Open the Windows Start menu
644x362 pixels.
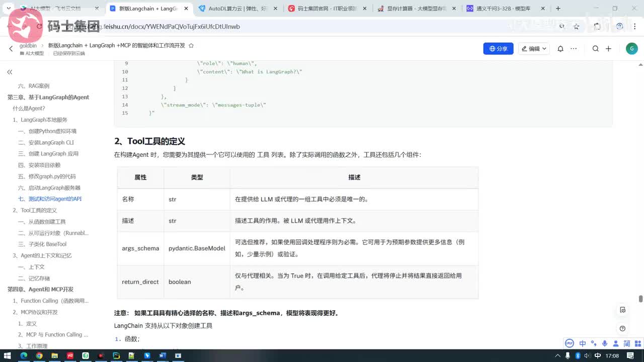click(x=9, y=355)
